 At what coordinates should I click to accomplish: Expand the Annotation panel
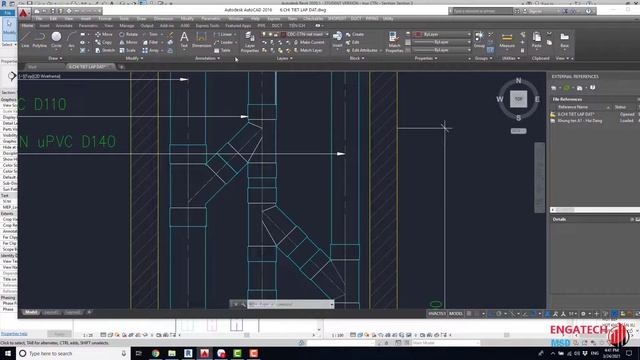[207, 58]
